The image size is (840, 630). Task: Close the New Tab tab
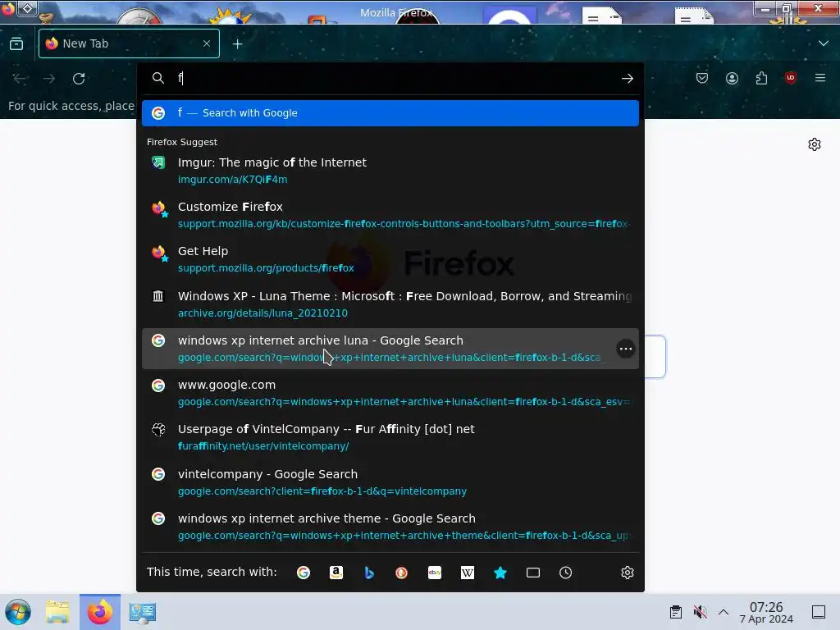tap(207, 43)
